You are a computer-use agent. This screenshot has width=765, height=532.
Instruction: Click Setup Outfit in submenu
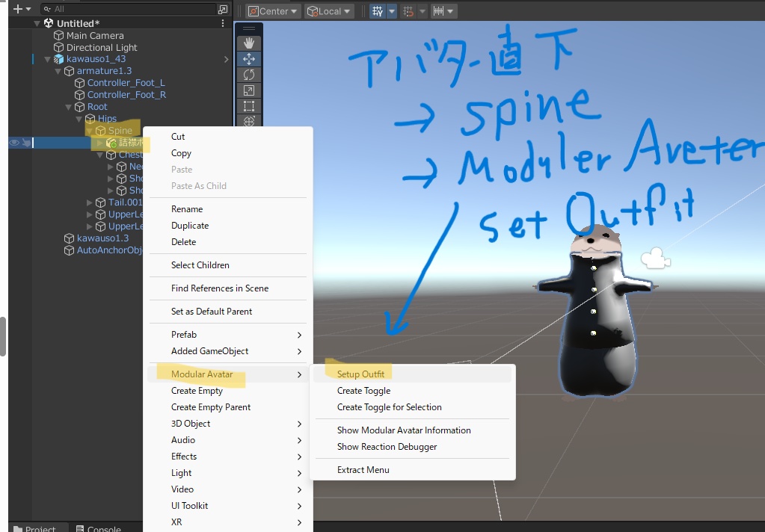tap(360, 374)
